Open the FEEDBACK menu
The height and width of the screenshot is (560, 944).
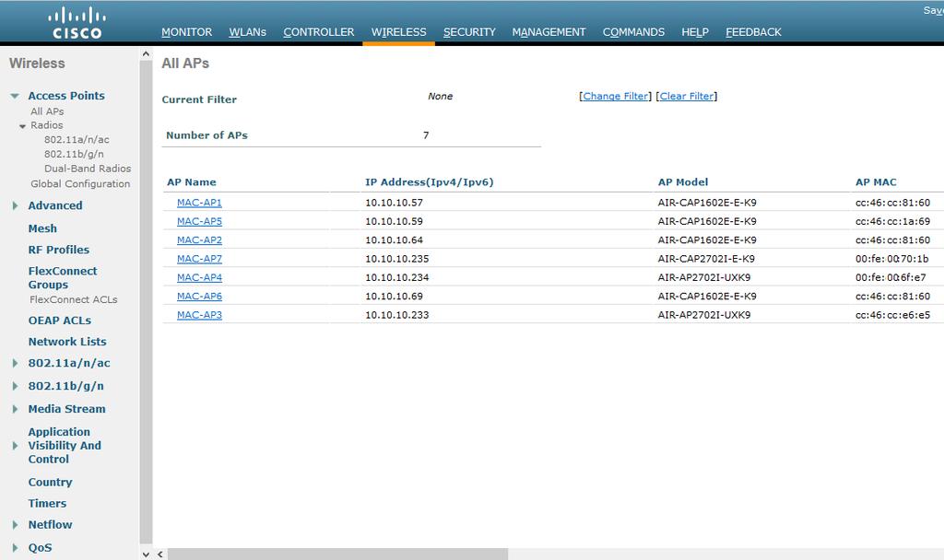coord(753,32)
